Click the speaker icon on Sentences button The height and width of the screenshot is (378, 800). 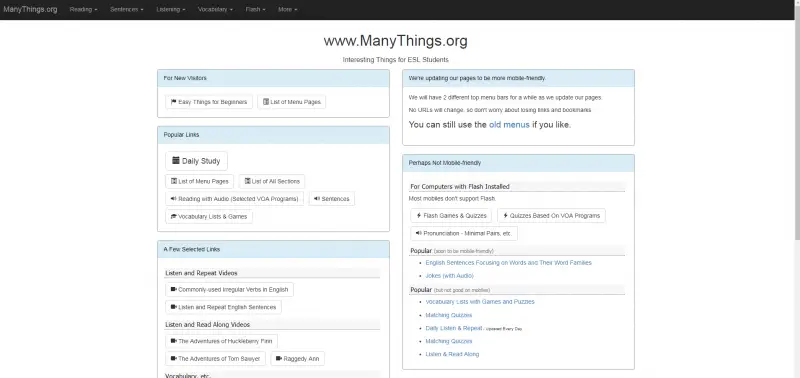tap(317, 199)
